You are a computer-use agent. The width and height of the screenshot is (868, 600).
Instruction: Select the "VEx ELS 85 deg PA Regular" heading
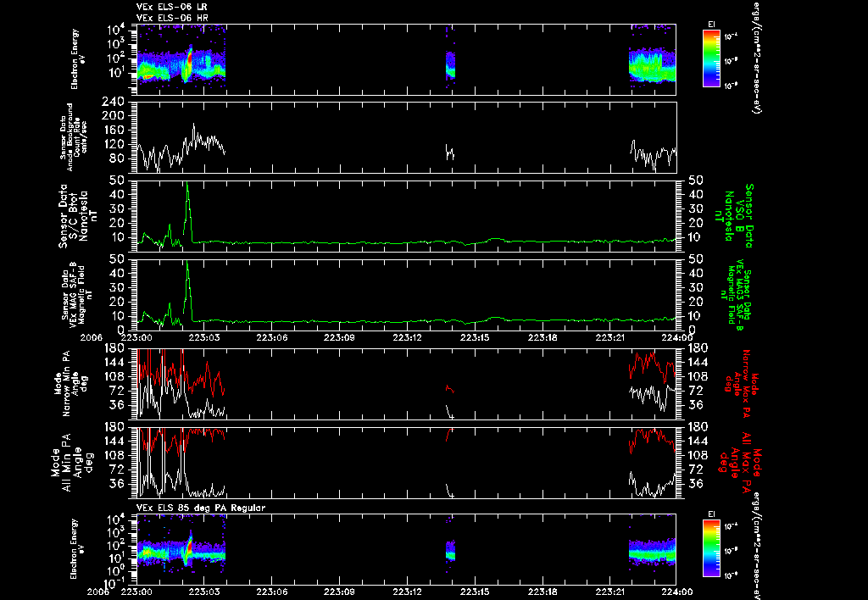[x=201, y=508]
